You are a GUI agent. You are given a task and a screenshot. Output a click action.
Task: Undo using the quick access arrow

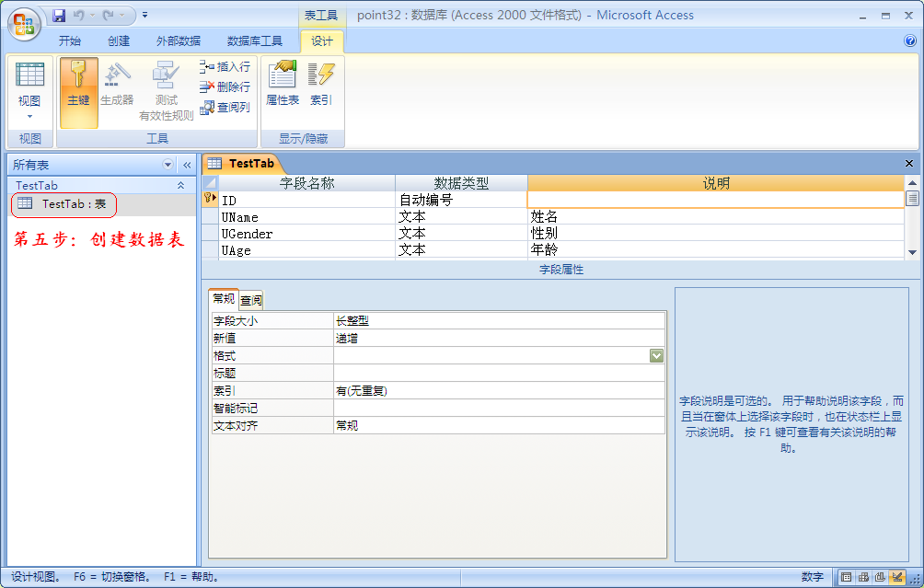coord(78,16)
